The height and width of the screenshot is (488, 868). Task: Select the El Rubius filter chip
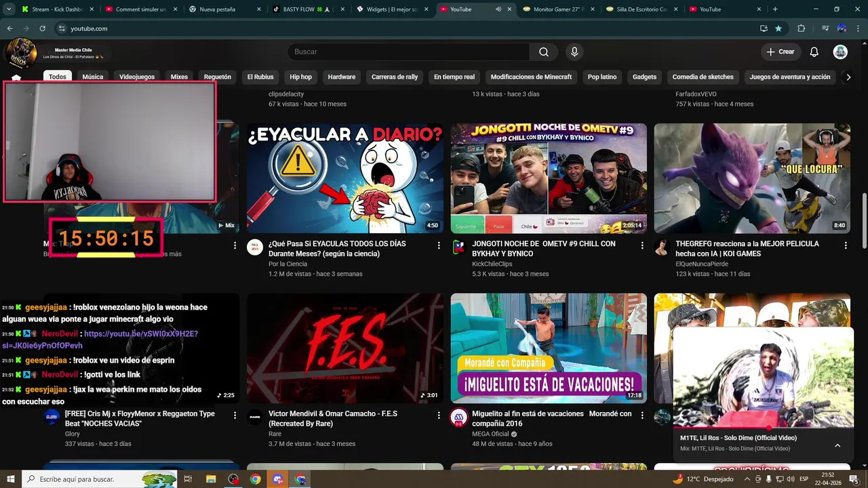click(x=260, y=77)
